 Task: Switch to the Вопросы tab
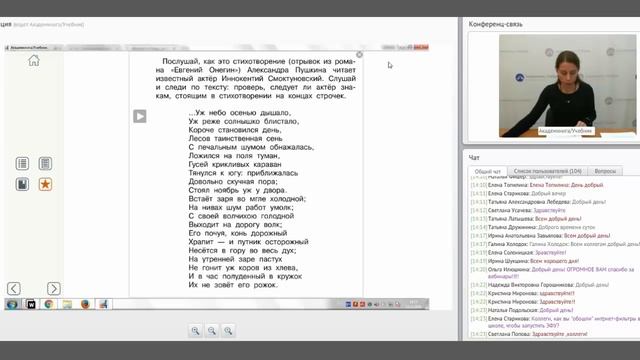tap(605, 171)
